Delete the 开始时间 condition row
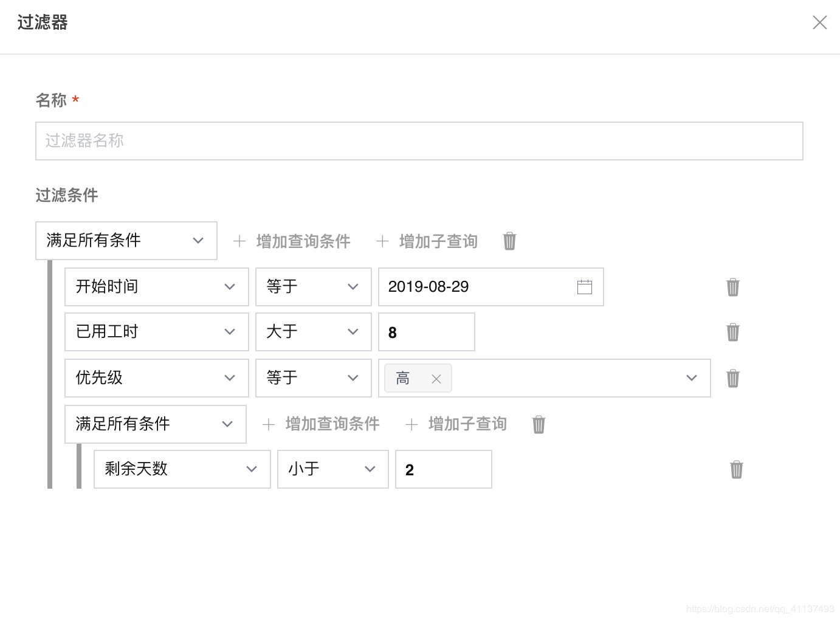The height and width of the screenshot is (620, 840). pyautogui.click(x=732, y=287)
